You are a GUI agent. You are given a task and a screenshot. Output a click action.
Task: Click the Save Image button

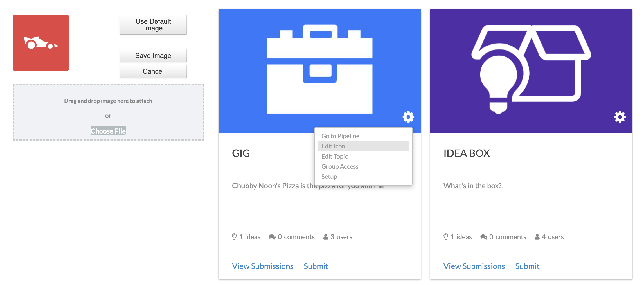[153, 56]
